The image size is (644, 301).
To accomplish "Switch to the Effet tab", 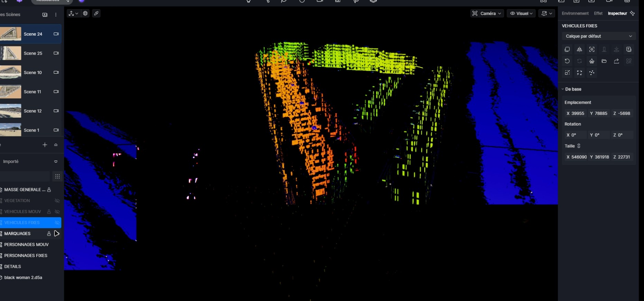I will coord(598,13).
